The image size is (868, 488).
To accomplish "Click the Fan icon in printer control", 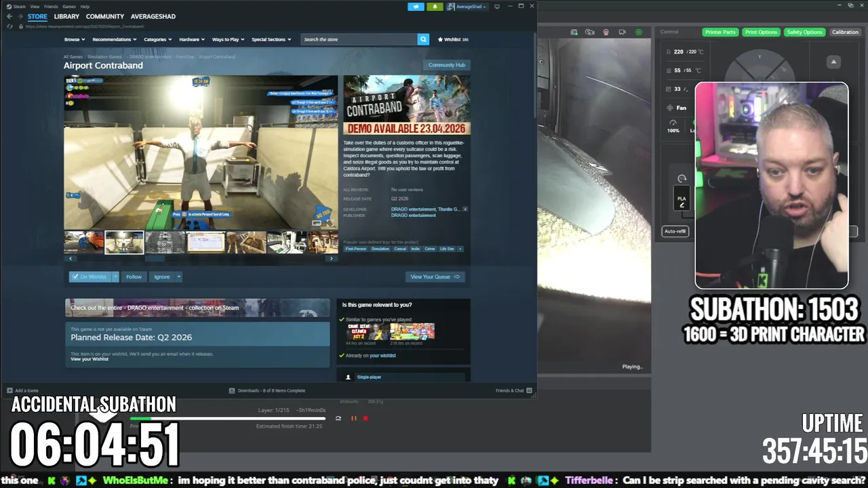I will point(670,108).
